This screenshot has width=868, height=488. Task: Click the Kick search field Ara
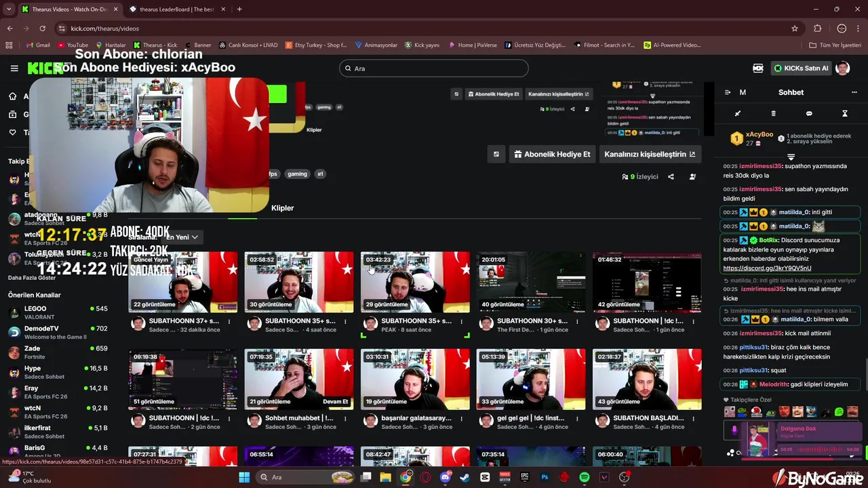click(433, 68)
